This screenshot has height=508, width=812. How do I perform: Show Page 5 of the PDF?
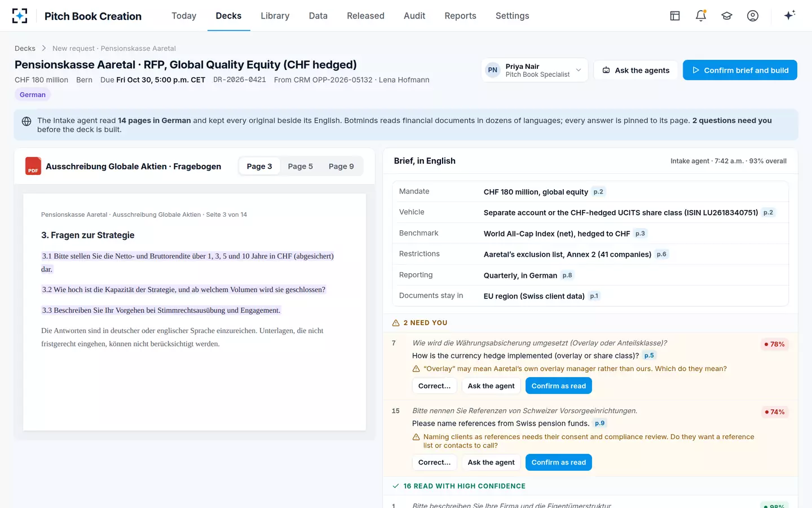pyautogui.click(x=301, y=167)
